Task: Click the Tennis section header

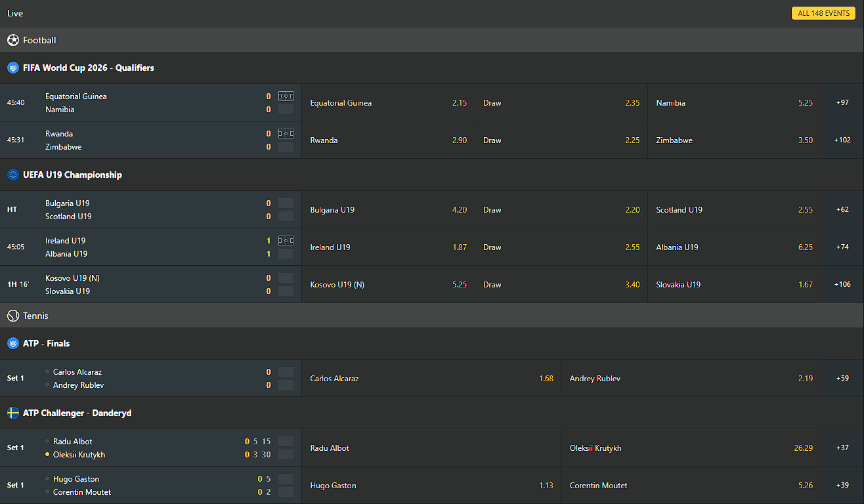Action: [x=35, y=316]
